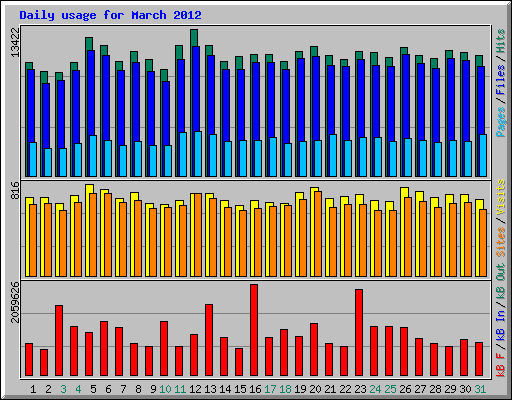Select the red kB bar for day 31
This screenshot has height=400, width=512.
click(479, 359)
